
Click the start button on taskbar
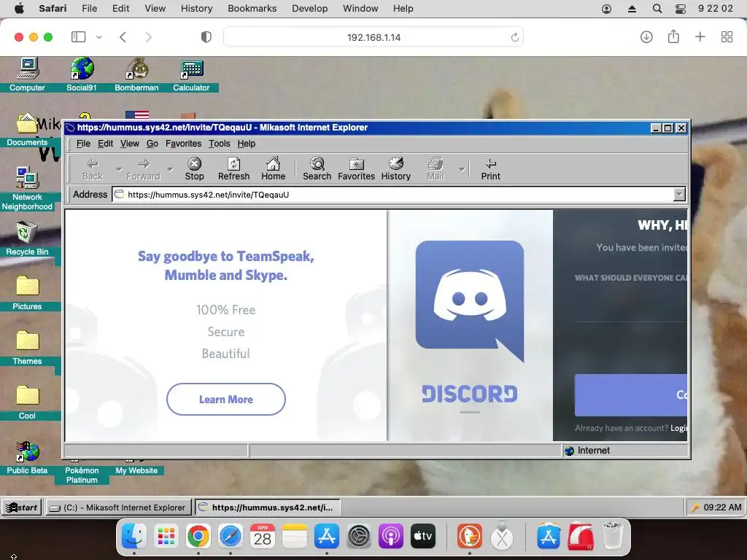point(22,507)
